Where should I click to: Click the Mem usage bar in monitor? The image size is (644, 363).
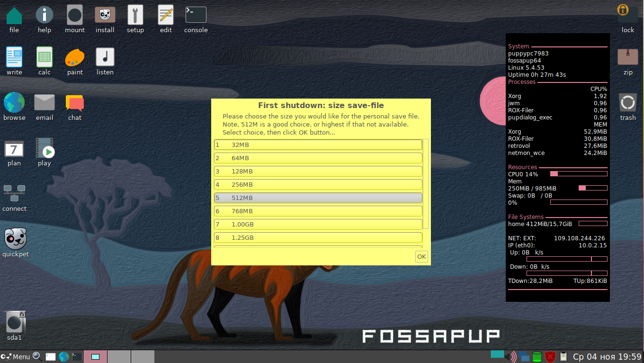[593, 188]
